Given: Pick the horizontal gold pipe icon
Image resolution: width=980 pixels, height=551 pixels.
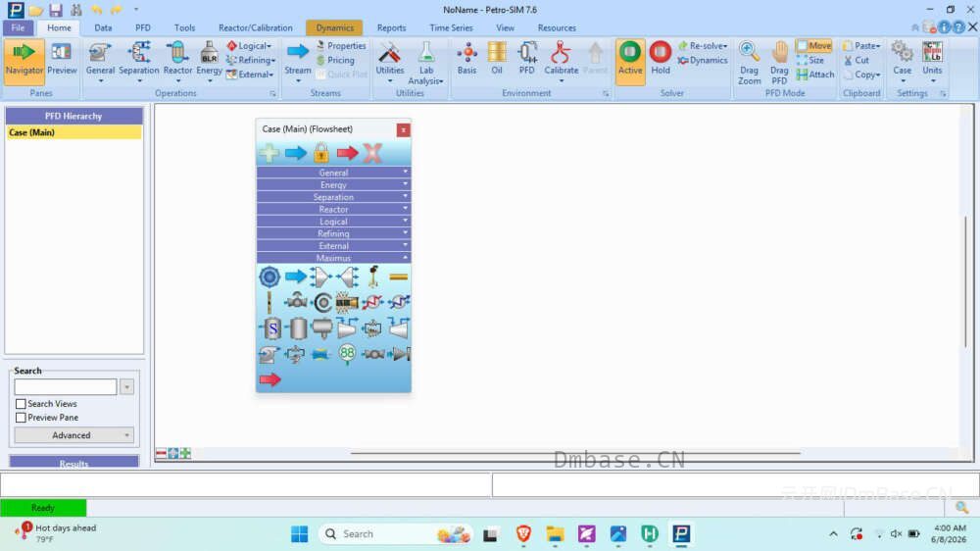Looking at the screenshot, I should tap(398, 276).
